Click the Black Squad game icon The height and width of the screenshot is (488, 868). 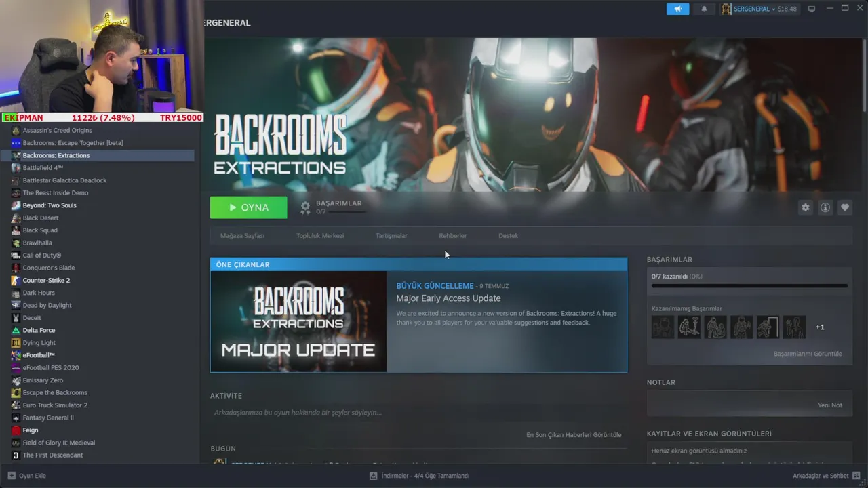16,230
